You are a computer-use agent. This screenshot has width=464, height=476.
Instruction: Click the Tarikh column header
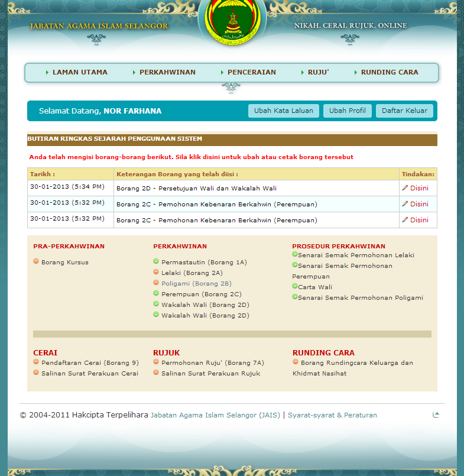70,174
